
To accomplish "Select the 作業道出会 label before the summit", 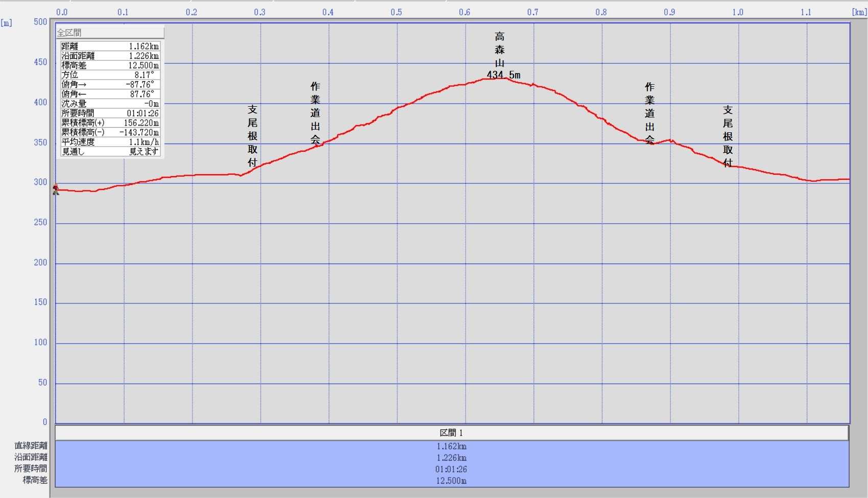I will tap(316, 113).
